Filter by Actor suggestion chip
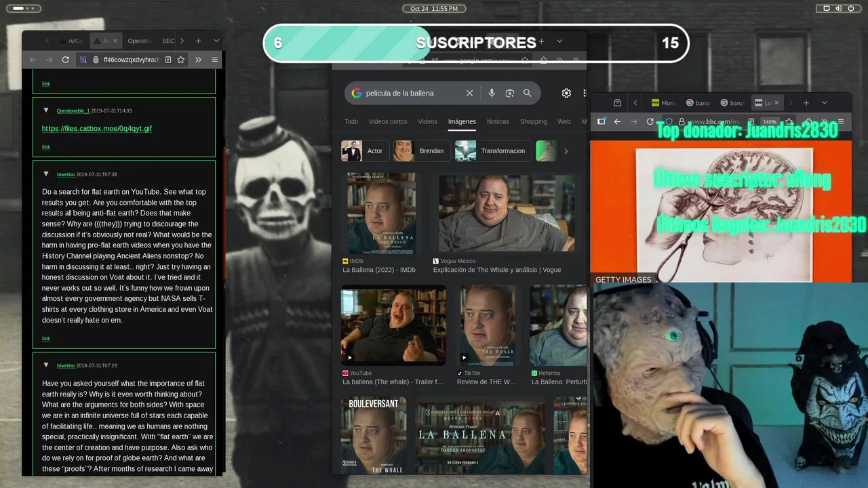Image resolution: width=868 pixels, height=488 pixels. click(365, 151)
